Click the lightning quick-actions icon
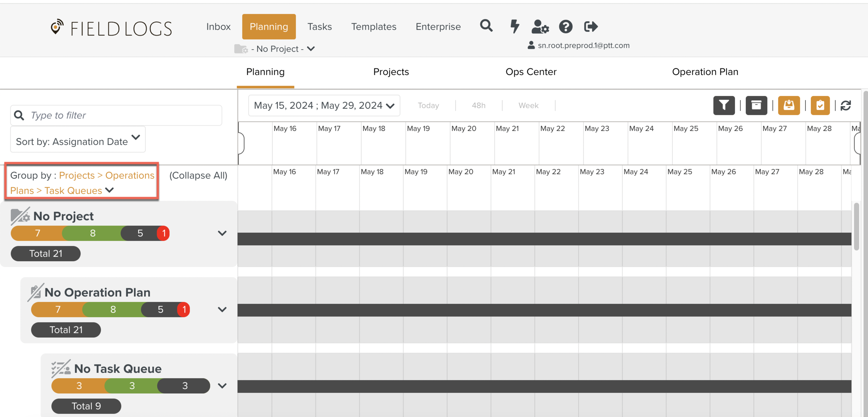The width and height of the screenshot is (868, 417). (515, 26)
